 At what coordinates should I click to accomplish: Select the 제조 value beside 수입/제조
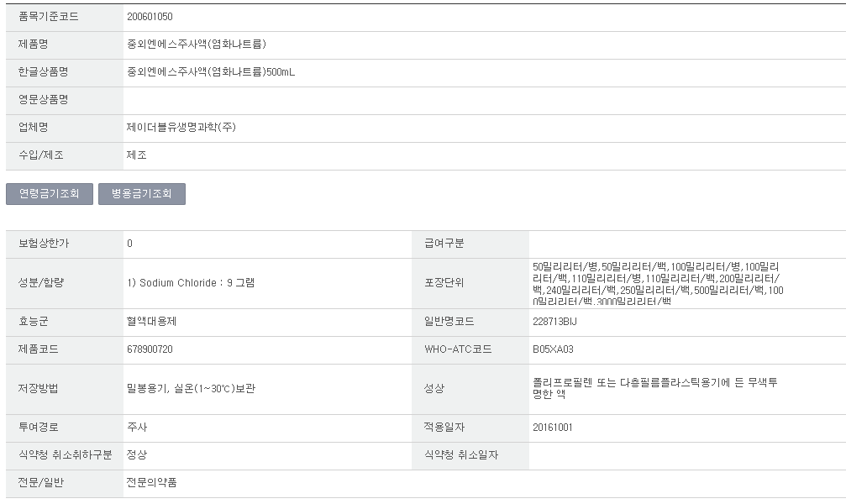pos(137,155)
